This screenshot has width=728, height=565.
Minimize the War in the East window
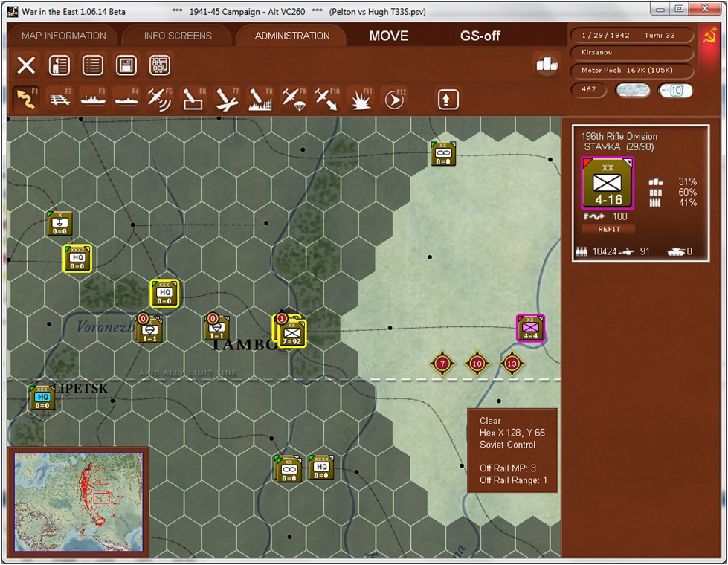tap(660, 9)
